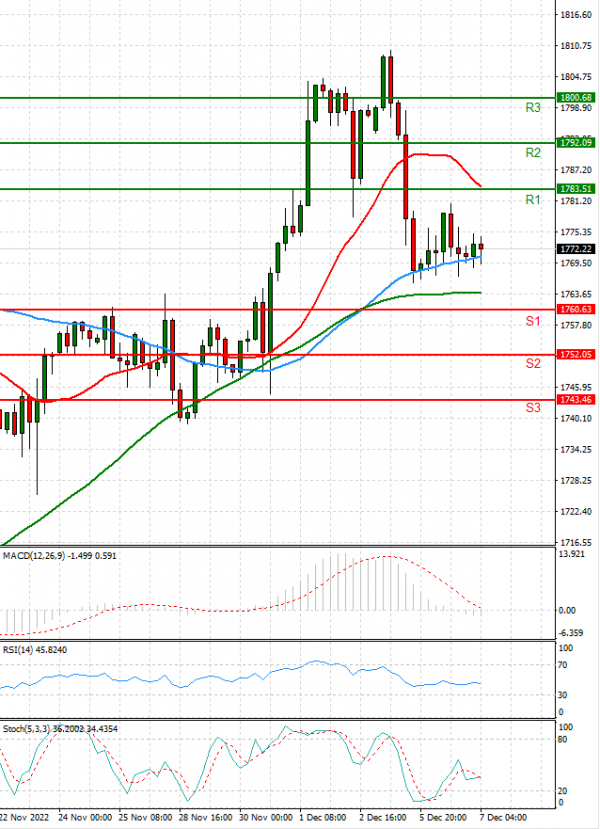Click the Stoch(5,3,3) indicator label
The width and height of the screenshot is (600, 829).
[x=60, y=729]
